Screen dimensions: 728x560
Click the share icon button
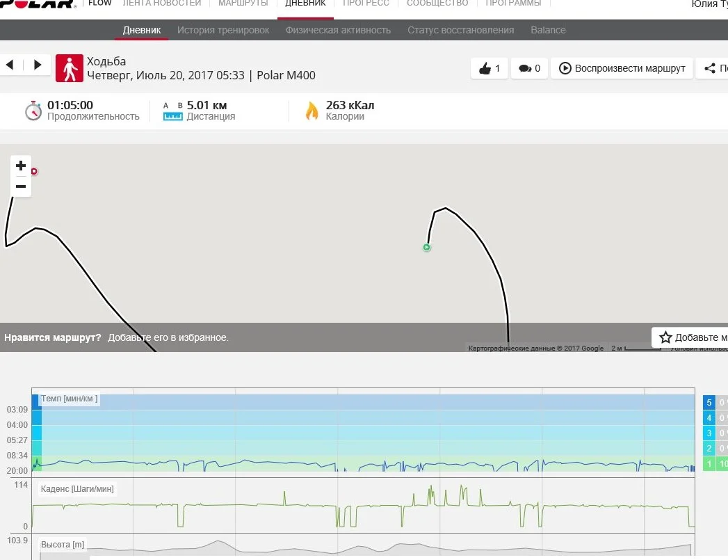point(712,68)
